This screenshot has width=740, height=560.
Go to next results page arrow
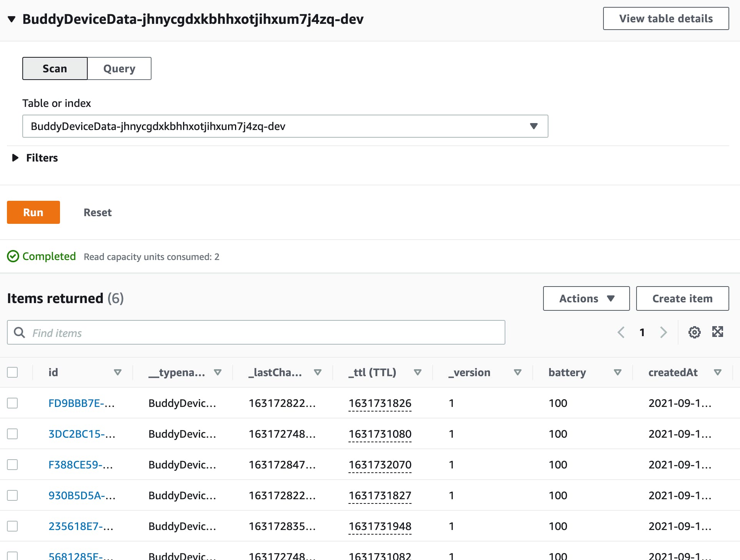coord(663,332)
